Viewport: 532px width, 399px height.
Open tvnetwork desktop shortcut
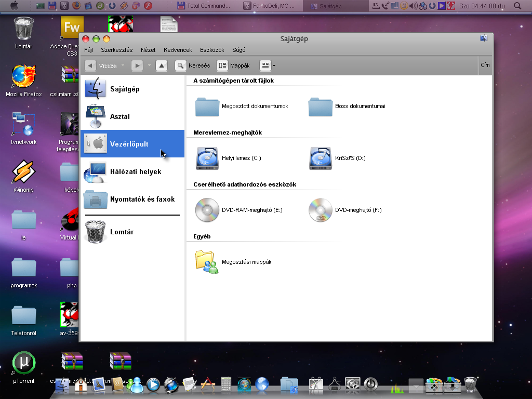pyautogui.click(x=24, y=129)
